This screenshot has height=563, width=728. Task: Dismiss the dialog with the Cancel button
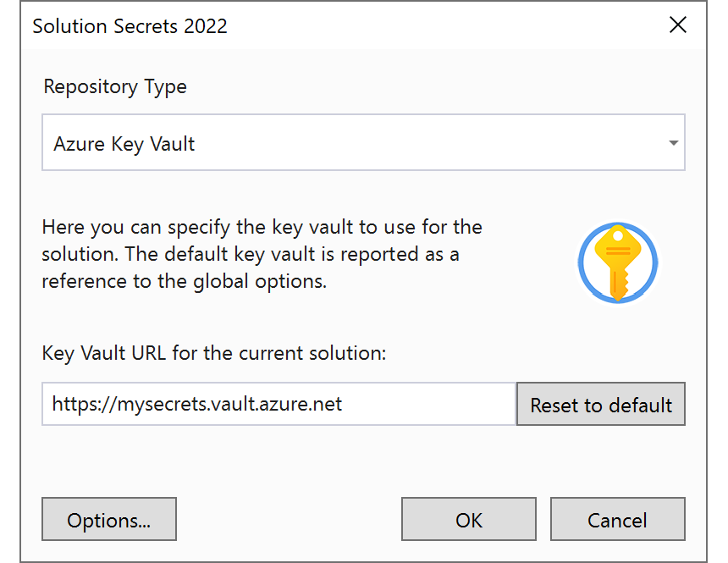[x=617, y=519]
